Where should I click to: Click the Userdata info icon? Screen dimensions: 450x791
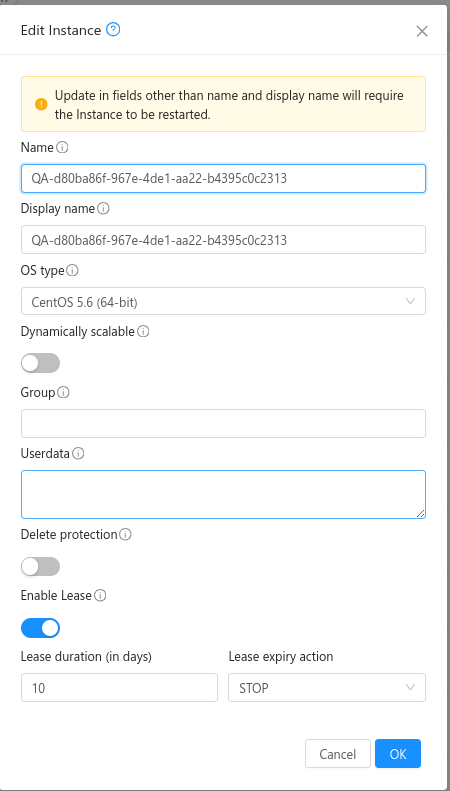(78, 454)
